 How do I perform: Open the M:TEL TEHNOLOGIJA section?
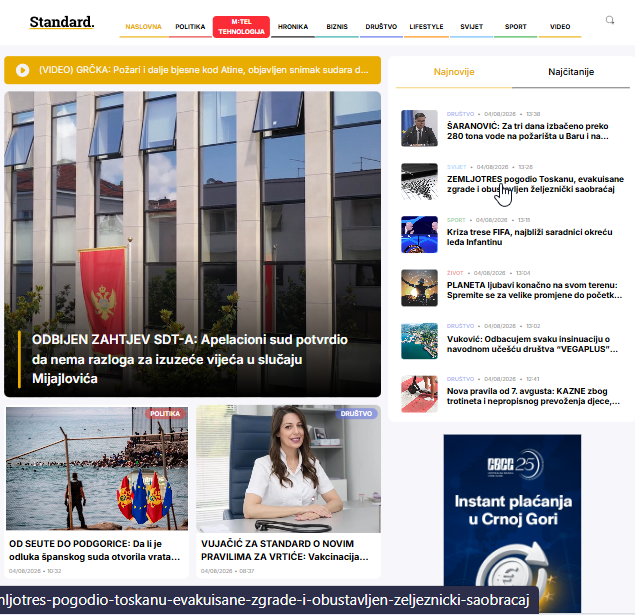click(241, 27)
